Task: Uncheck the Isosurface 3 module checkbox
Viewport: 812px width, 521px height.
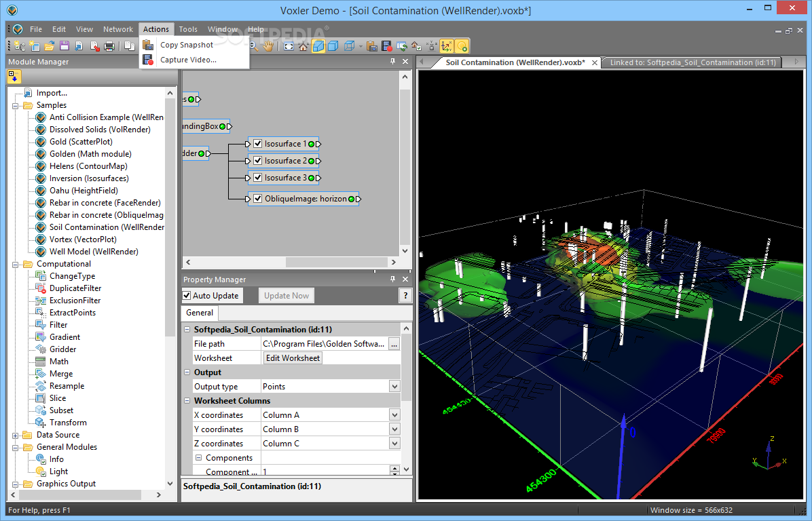Action: pyautogui.click(x=257, y=178)
